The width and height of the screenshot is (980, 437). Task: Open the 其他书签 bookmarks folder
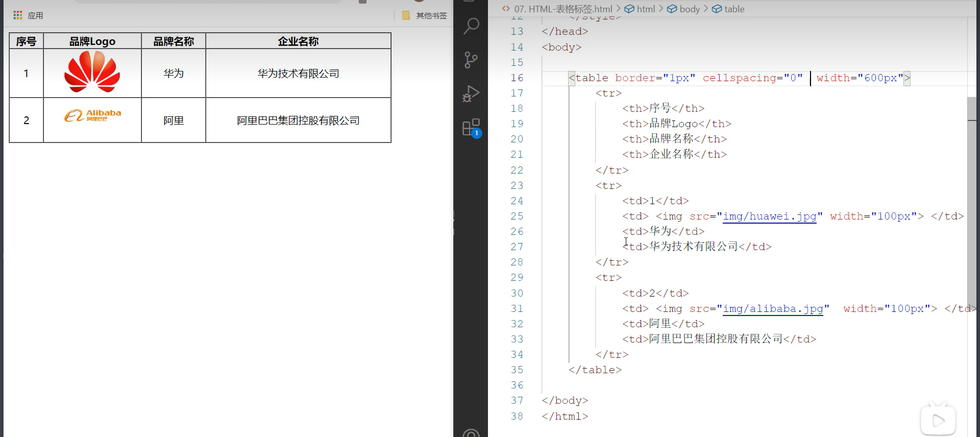[425, 15]
